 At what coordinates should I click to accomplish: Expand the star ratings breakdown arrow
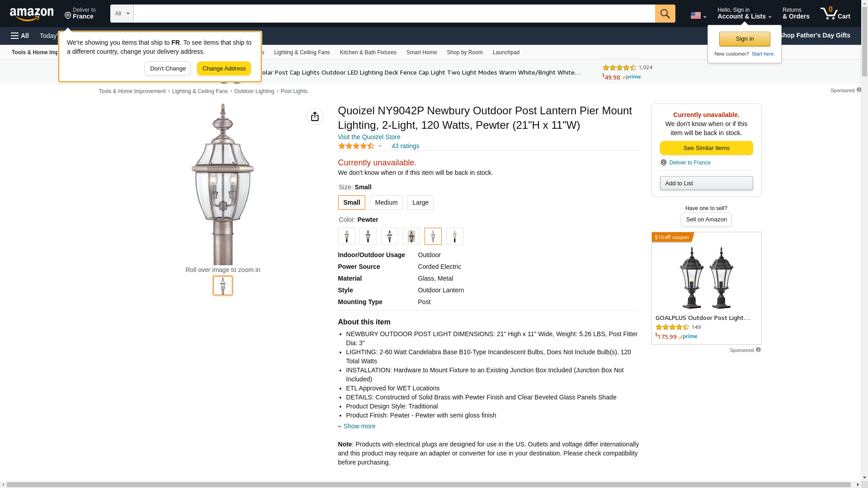coord(380,146)
